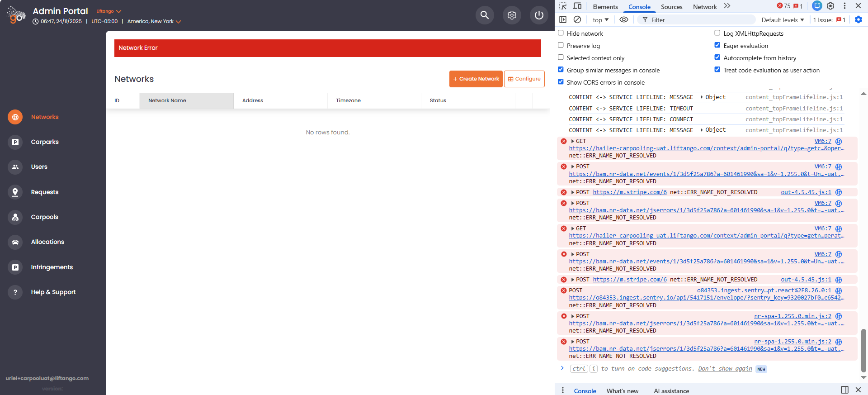Toggle the device toolbar icon in DevTools
Viewport: 868px width, 395px height.
pyautogui.click(x=577, y=6)
